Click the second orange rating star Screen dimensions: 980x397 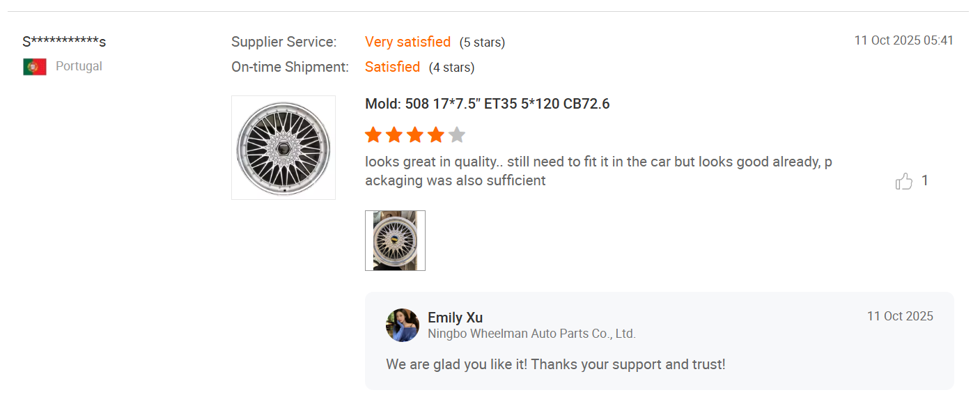[394, 135]
